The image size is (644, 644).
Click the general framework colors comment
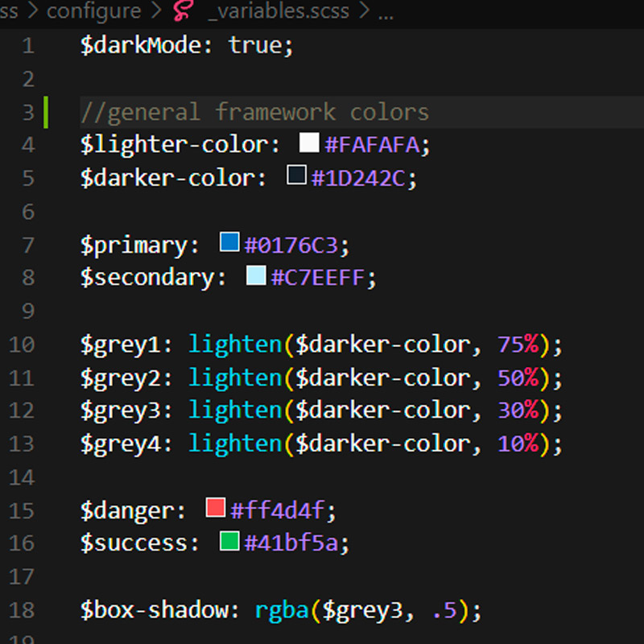click(x=254, y=112)
